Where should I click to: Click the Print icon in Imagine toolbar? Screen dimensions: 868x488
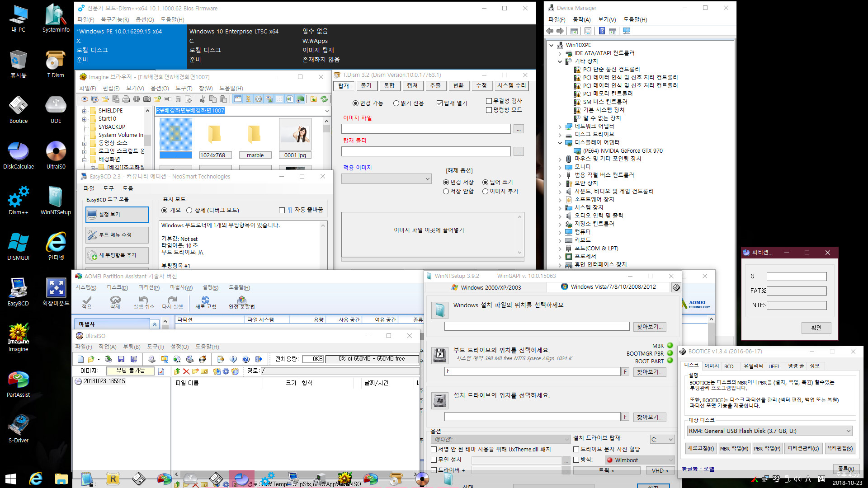click(x=126, y=99)
